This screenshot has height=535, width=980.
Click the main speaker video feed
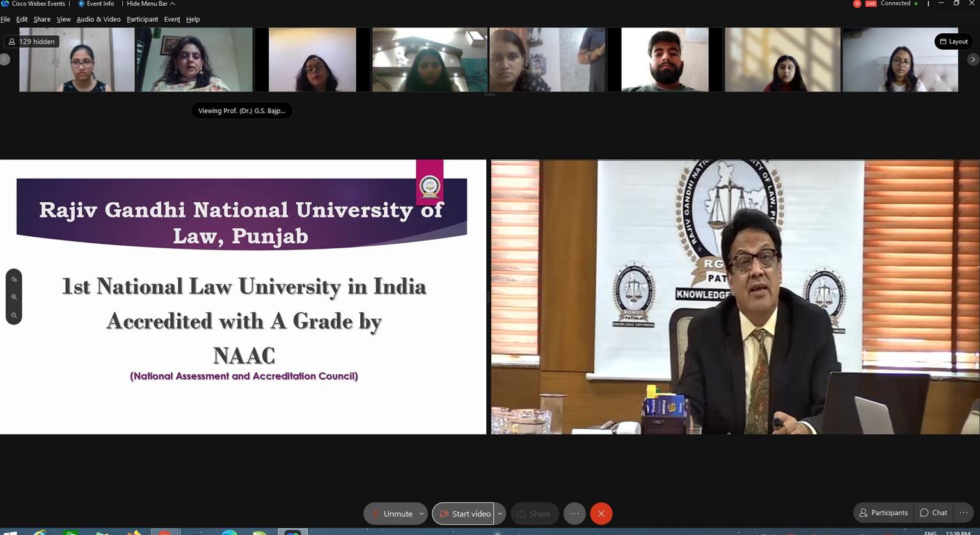(735, 297)
